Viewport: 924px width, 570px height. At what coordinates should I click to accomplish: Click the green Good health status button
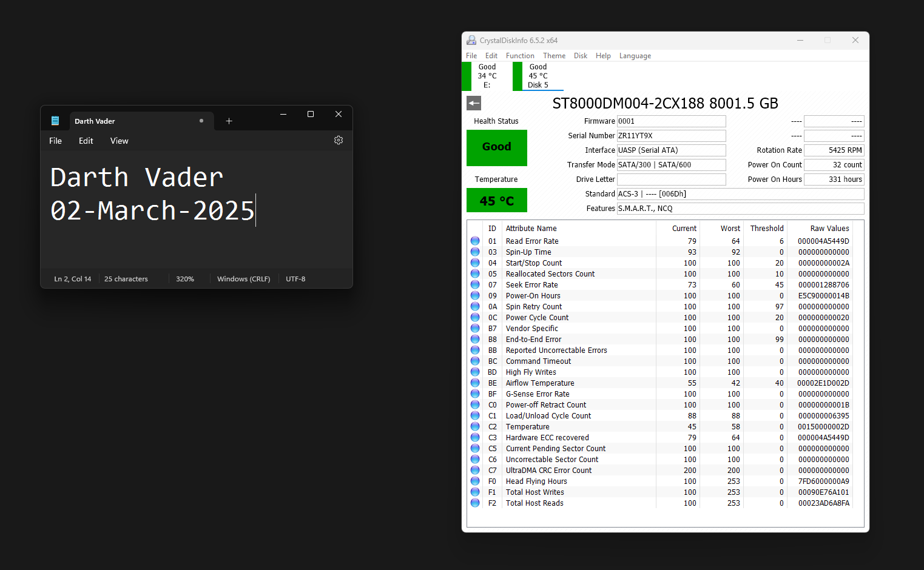(496, 147)
